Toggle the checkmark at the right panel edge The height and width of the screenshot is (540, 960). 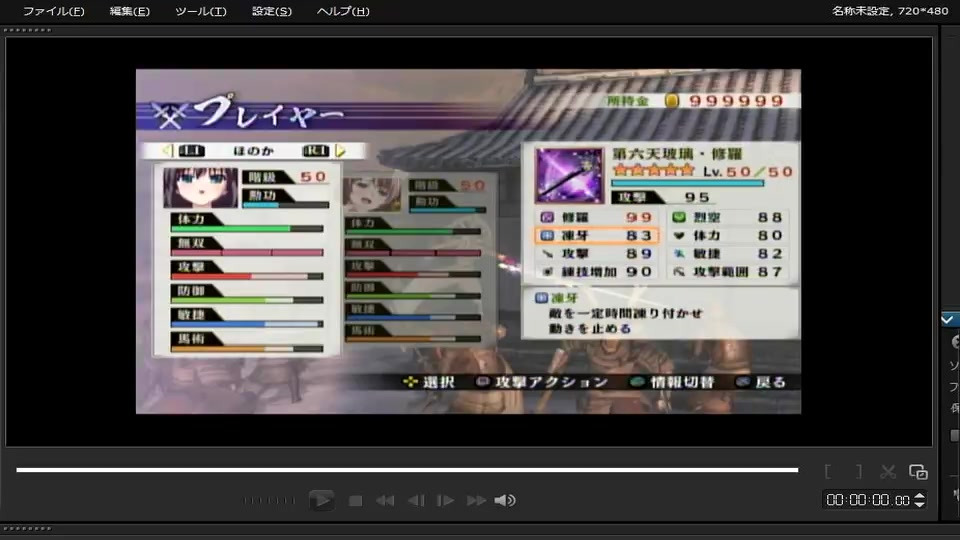[948, 320]
